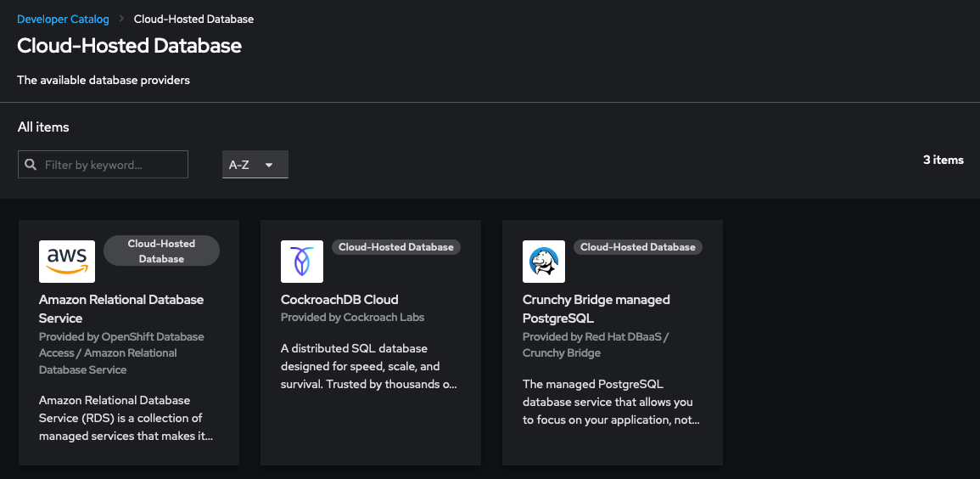Image resolution: width=980 pixels, height=479 pixels.
Task: Click 'Provided by Cockroach Labs' text
Action: click(352, 317)
